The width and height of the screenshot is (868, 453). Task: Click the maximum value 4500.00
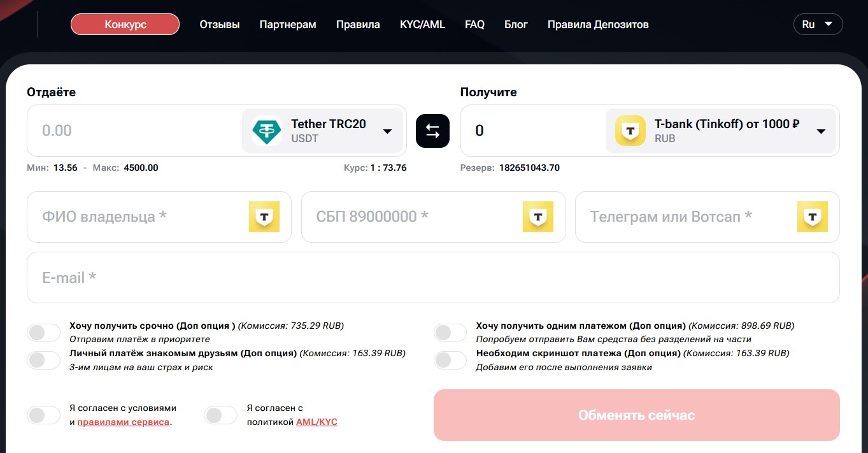[x=141, y=168]
